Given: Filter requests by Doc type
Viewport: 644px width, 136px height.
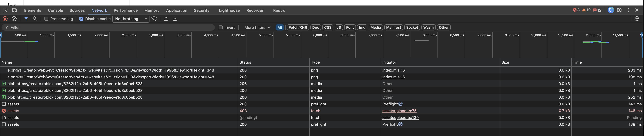Looking at the screenshot, I should pyautogui.click(x=316, y=28).
